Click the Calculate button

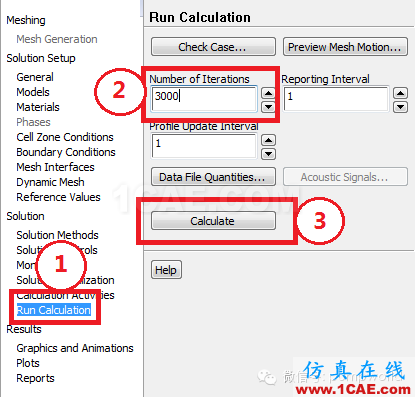tap(213, 221)
